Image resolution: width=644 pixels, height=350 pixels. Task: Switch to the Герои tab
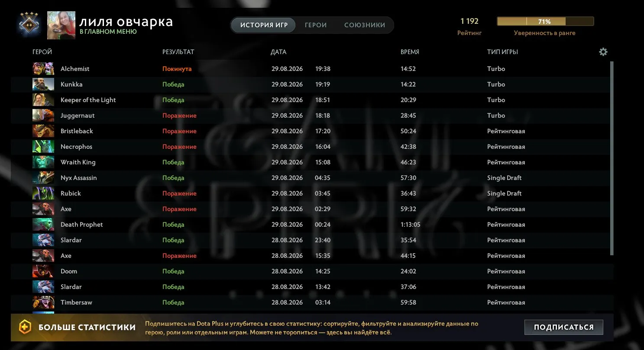pos(316,25)
